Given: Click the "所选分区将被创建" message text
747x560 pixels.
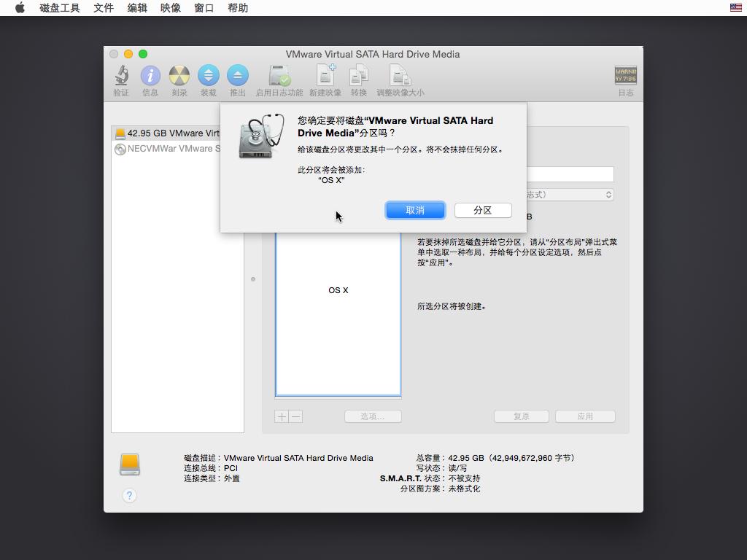Looking at the screenshot, I should coord(452,306).
